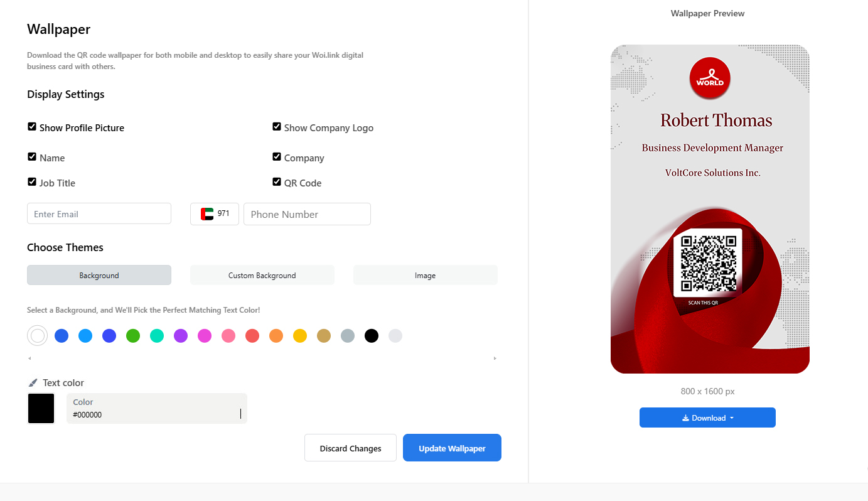Toggle the Show Company Logo checkbox
The width and height of the screenshot is (868, 501).
(x=277, y=127)
